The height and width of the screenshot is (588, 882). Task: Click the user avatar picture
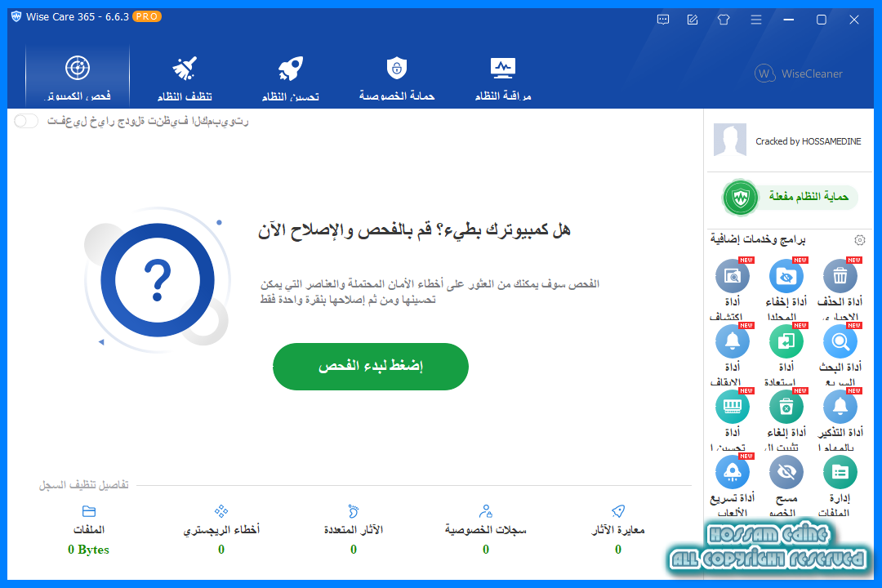730,140
